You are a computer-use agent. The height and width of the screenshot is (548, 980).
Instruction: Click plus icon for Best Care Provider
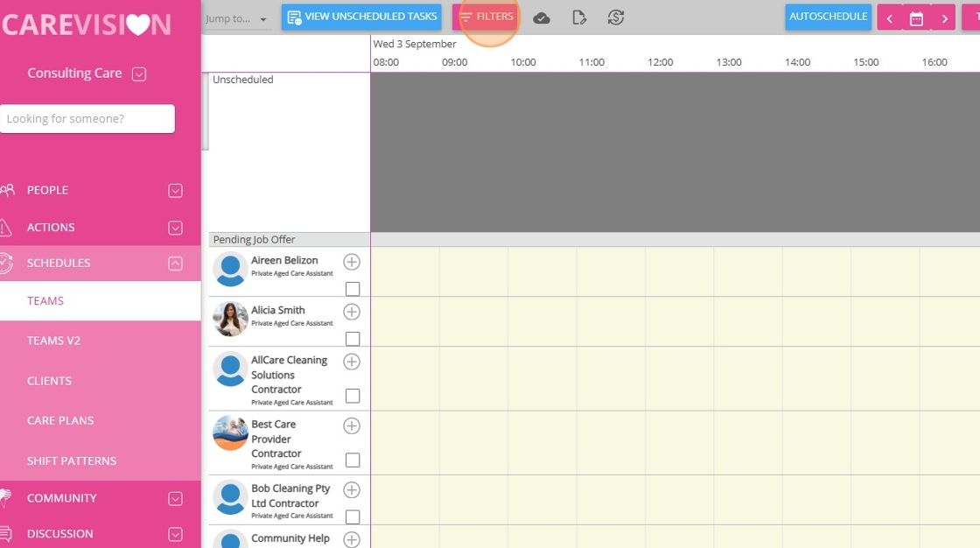click(x=352, y=426)
